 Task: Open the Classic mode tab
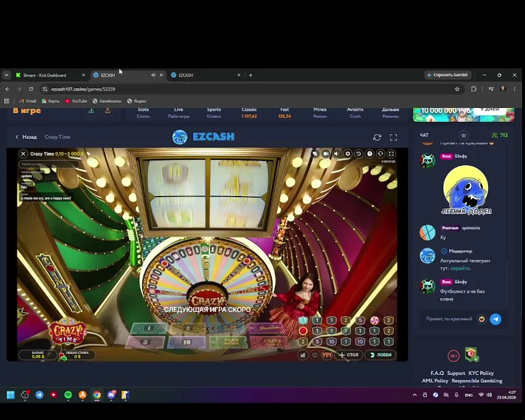pyautogui.click(x=249, y=113)
